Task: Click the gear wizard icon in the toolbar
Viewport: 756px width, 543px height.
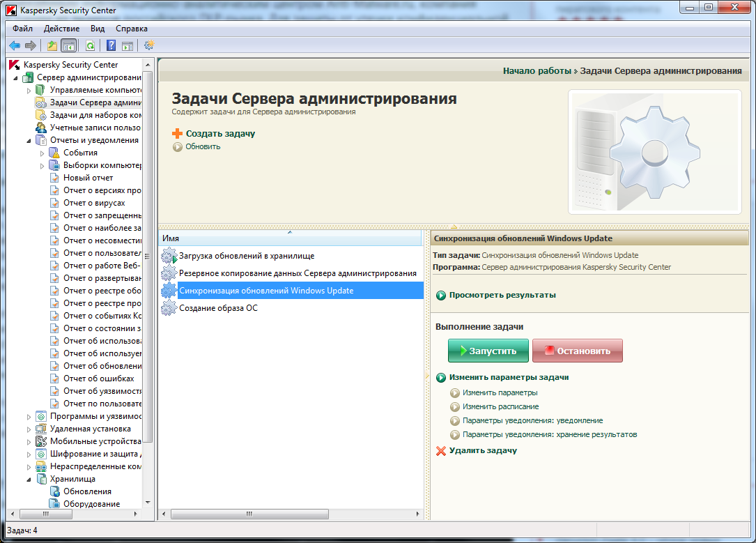Action: (149, 45)
